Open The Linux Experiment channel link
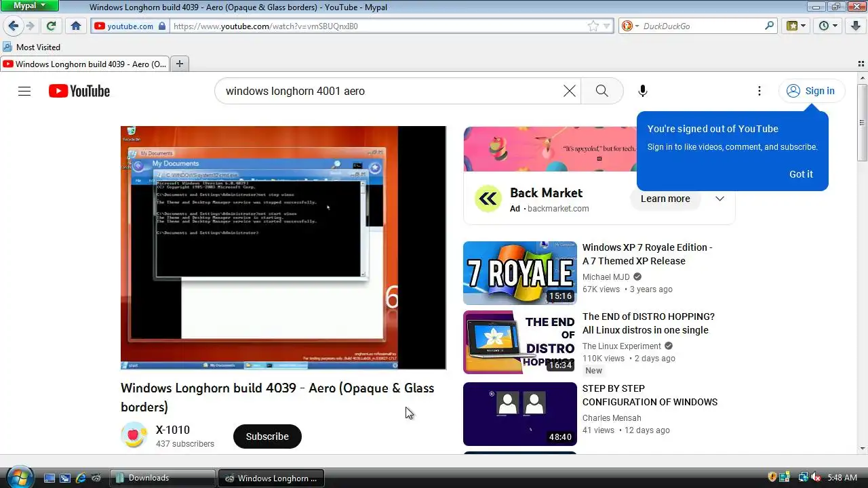 coord(621,346)
